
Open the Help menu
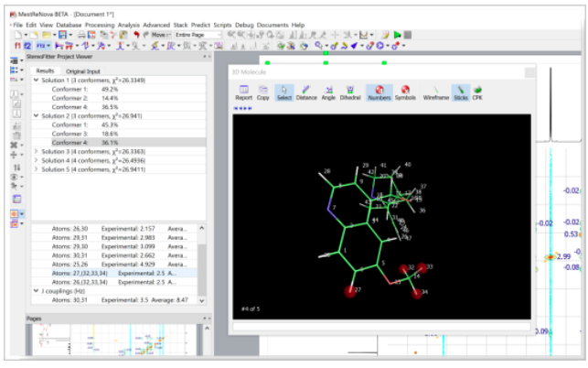point(298,25)
